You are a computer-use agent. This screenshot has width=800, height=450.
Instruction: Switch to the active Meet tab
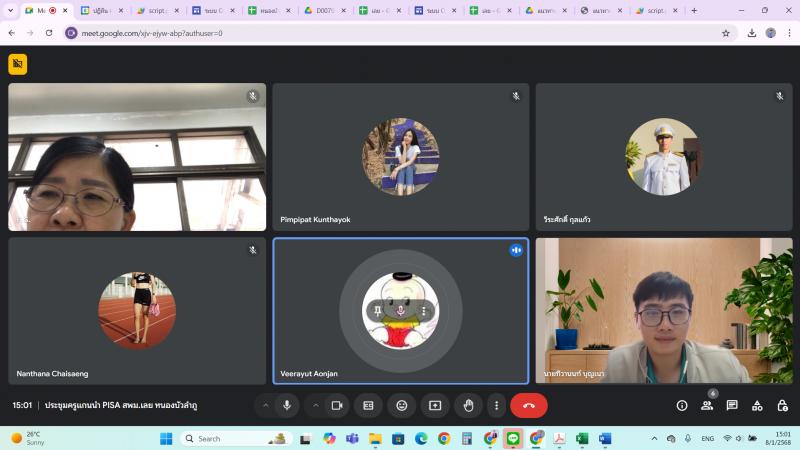tap(46, 10)
